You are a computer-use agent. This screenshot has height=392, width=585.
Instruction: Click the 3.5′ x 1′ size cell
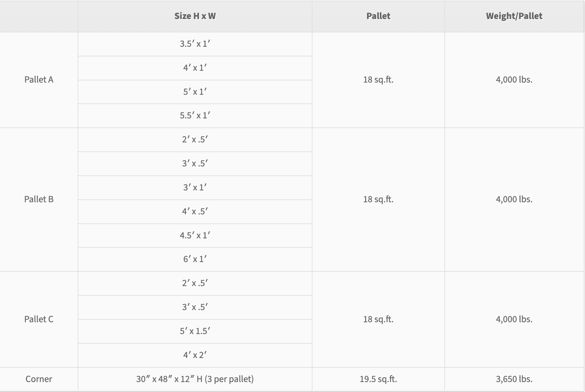tap(195, 44)
